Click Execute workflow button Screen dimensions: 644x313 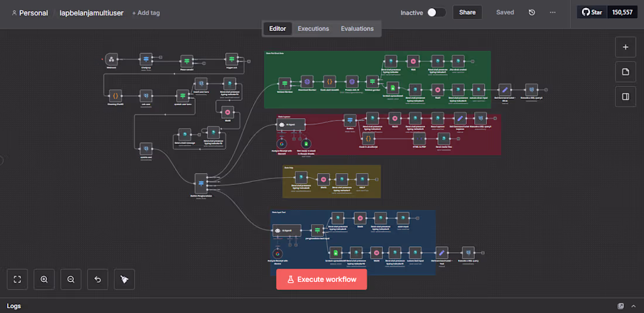[x=321, y=280]
